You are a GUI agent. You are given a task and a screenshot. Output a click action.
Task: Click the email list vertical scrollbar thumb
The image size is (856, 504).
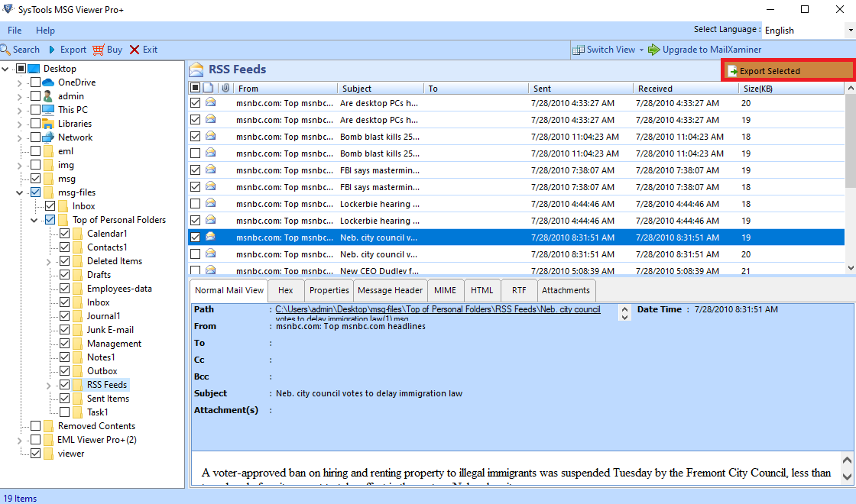[x=851, y=141]
